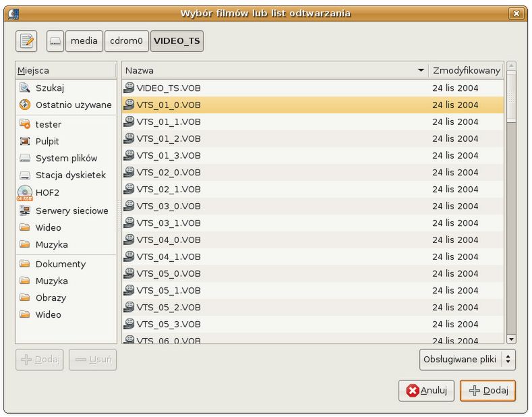
Task: Click the VTS_02_1.VOB video file icon
Action: pos(129,189)
